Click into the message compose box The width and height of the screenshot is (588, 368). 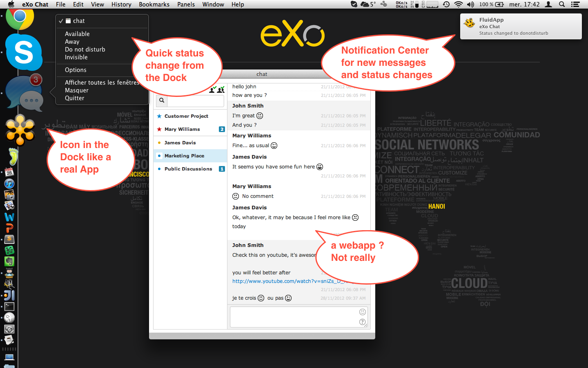coord(299,317)
